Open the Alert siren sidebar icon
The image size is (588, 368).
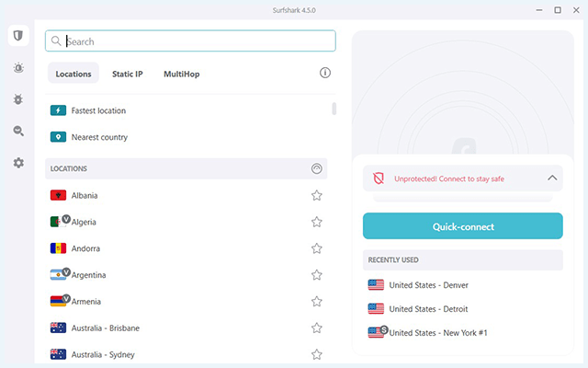[x=18, y=67]
